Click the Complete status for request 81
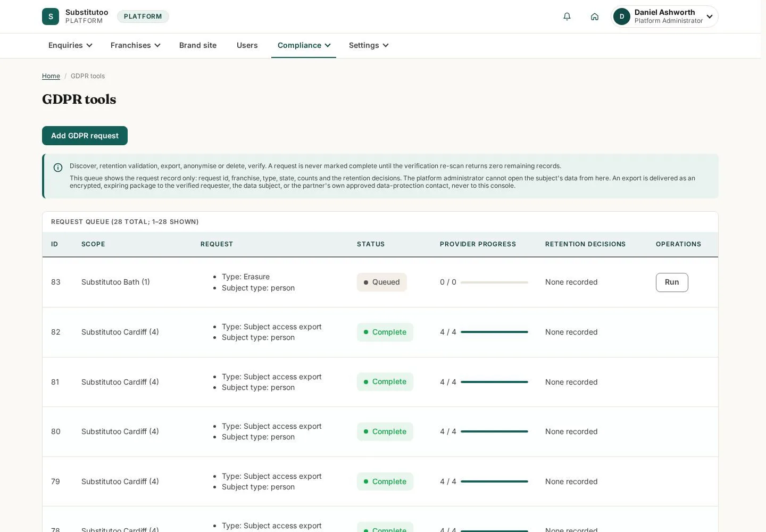 click(385, 382)
